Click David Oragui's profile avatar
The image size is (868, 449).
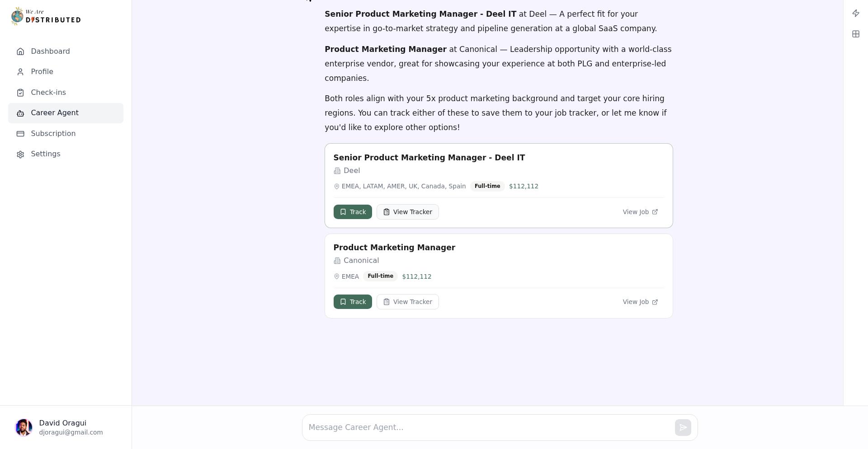coord(24,427)
